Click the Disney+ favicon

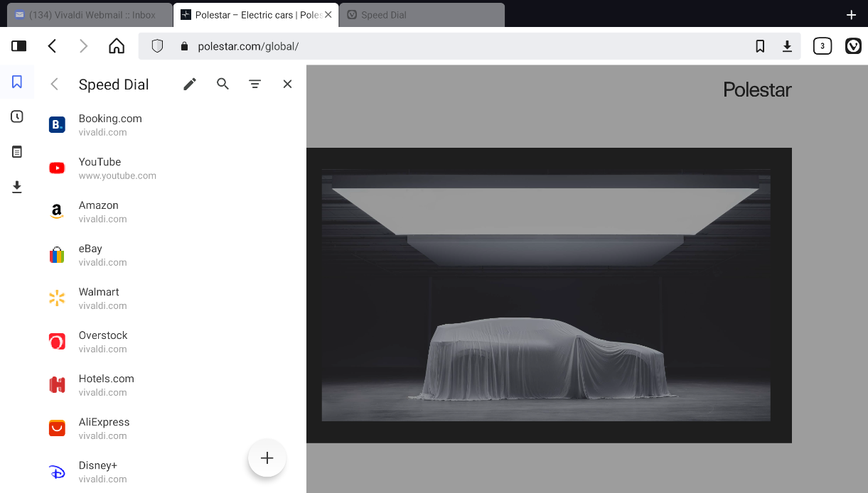coord(57,472)
